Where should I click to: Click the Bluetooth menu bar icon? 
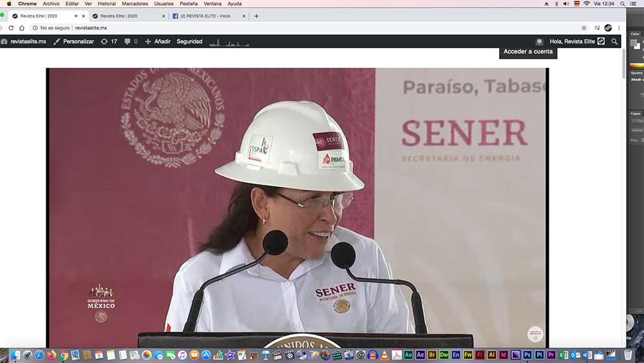[x=556, y=4]
